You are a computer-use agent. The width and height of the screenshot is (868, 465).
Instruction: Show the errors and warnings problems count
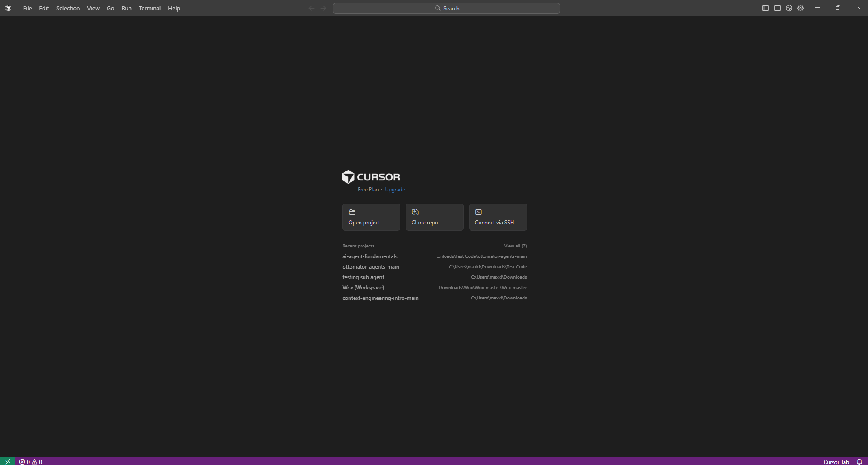(x=31, y=462)
